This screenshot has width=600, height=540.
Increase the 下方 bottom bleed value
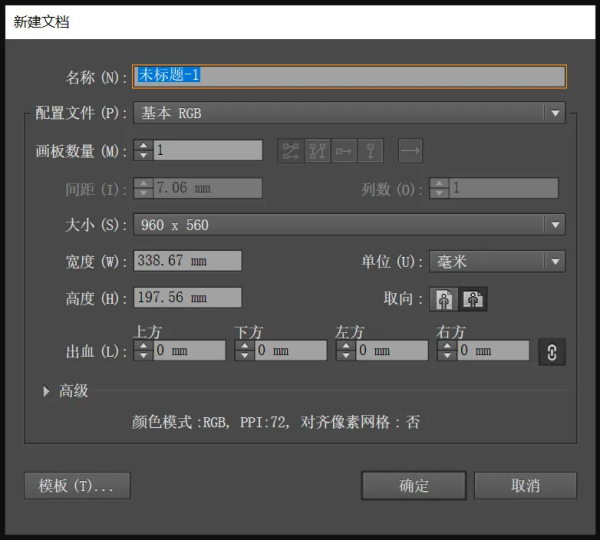(x=245, y=346)
